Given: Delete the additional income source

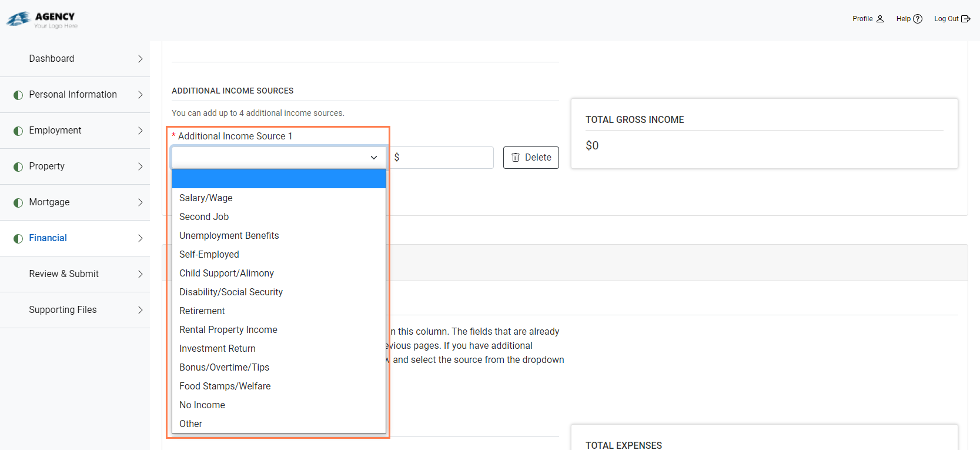Looking at the screenshot, I should point(531,158).
